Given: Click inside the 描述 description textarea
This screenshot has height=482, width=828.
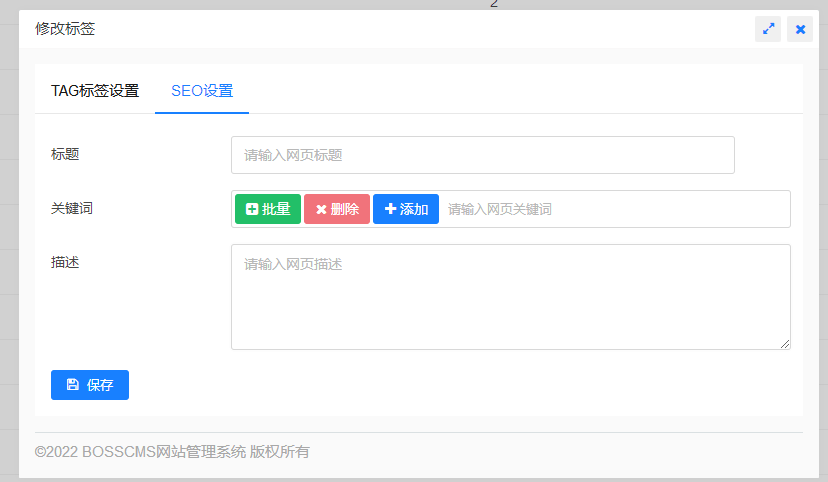Looking at the screenshot, I should tap(510, 297).
